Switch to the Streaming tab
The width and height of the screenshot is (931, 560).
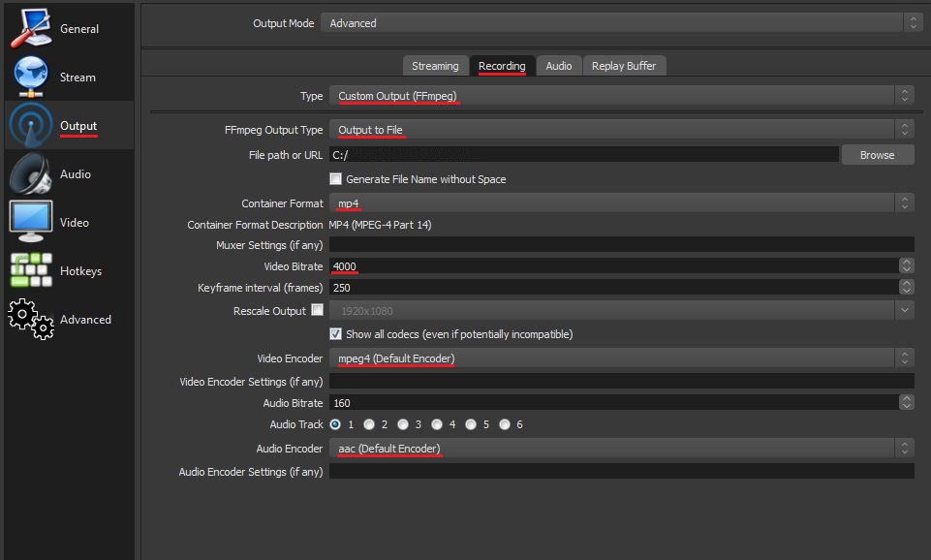(435, 66)
